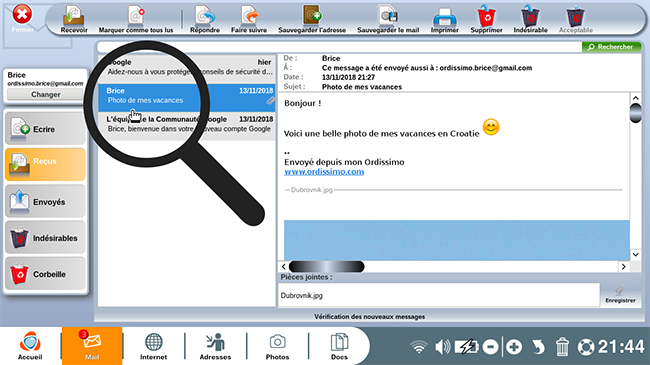Click Changer to switch account
The height and width of the screenshot is (365, 650).
point(46,95)
